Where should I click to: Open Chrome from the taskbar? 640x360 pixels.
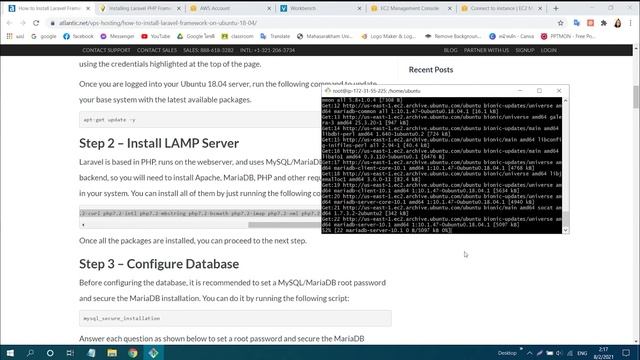pos(133,353)
